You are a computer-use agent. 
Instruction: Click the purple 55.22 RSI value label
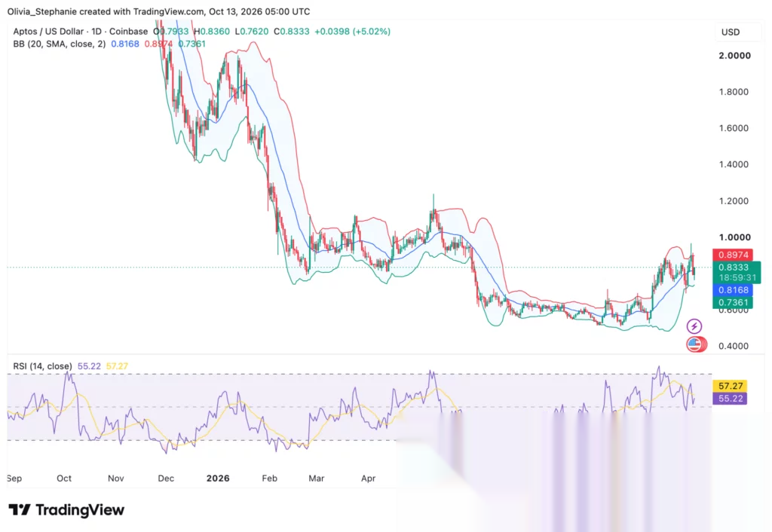click(730, 398)
